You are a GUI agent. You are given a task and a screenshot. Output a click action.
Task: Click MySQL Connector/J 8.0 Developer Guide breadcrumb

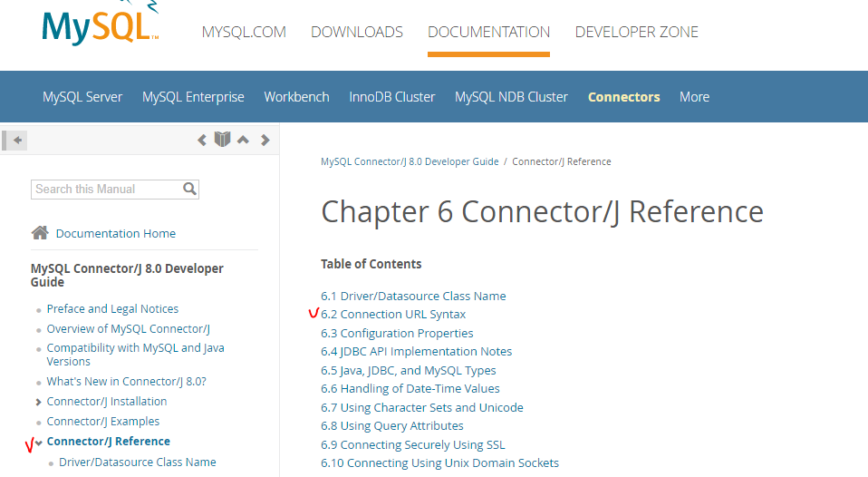(410, 161)
